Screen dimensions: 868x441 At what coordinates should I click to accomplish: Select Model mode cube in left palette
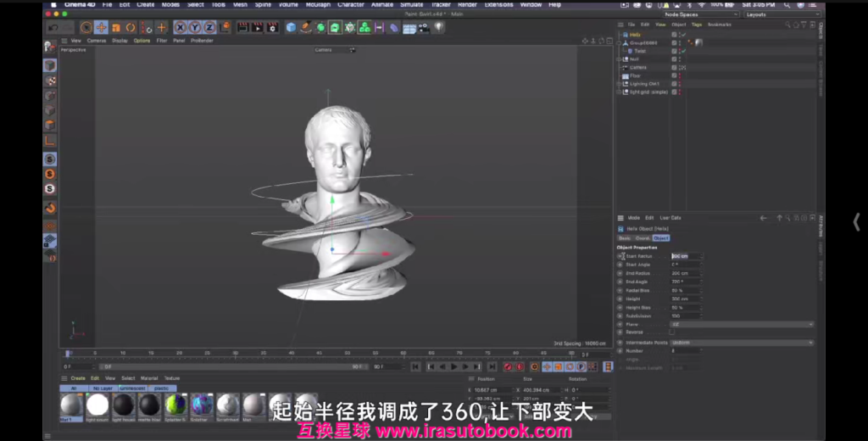click(x=50, y=65)
